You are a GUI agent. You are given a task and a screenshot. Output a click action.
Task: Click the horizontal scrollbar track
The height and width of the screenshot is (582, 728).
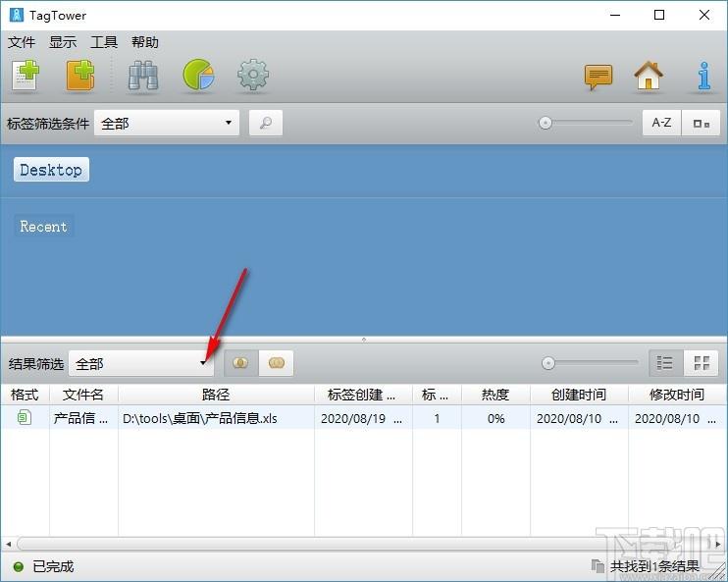(364, 544)
